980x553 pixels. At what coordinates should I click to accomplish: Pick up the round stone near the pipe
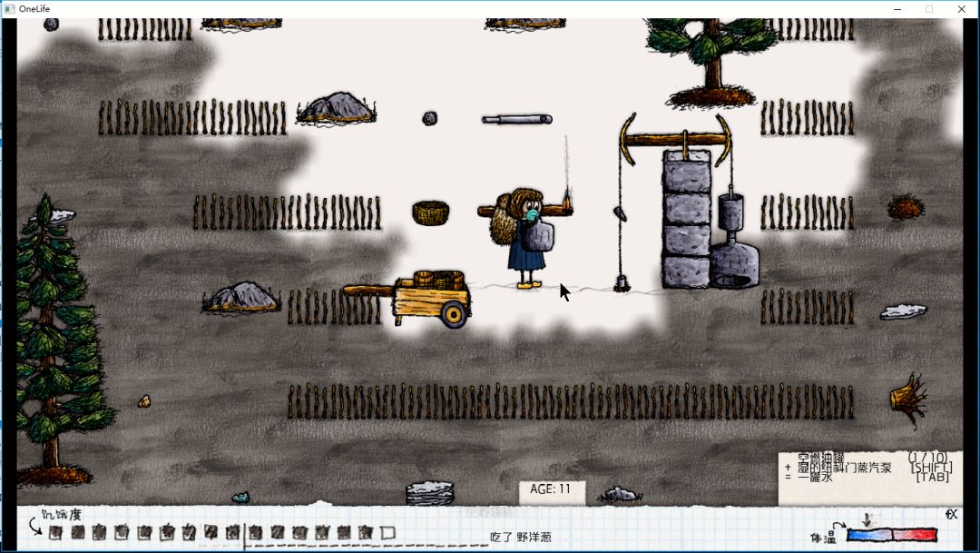point(429,118)
